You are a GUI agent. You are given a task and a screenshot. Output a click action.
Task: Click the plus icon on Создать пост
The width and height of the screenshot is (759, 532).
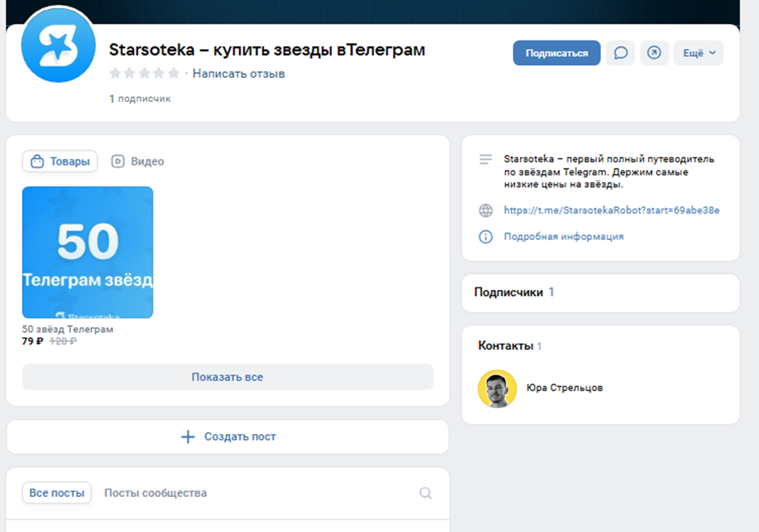[188, 437]
